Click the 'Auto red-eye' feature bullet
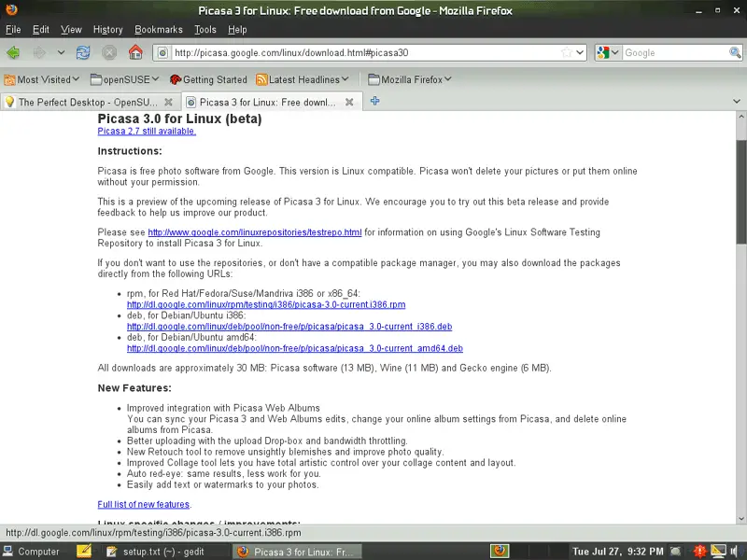This screenshot has height=560, width=747. tap(224, 474)
